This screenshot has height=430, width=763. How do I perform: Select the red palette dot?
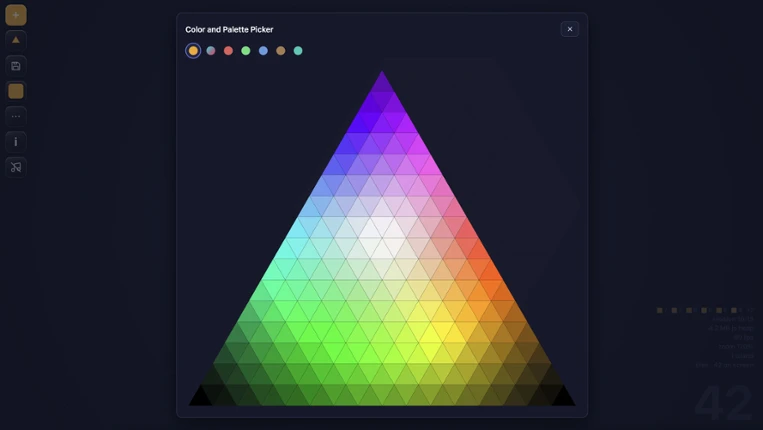(228, 51)
